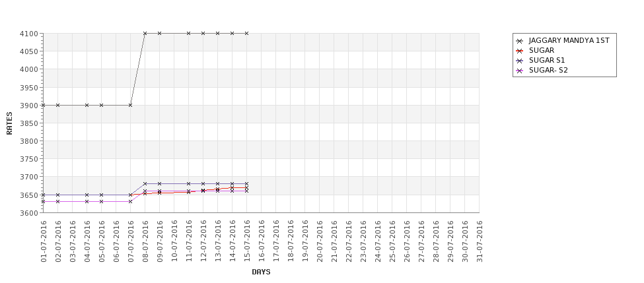Viewport: 644px width, 283px height.
Task: Select the 3600 value on rates axis
Action: pos(30,213)
